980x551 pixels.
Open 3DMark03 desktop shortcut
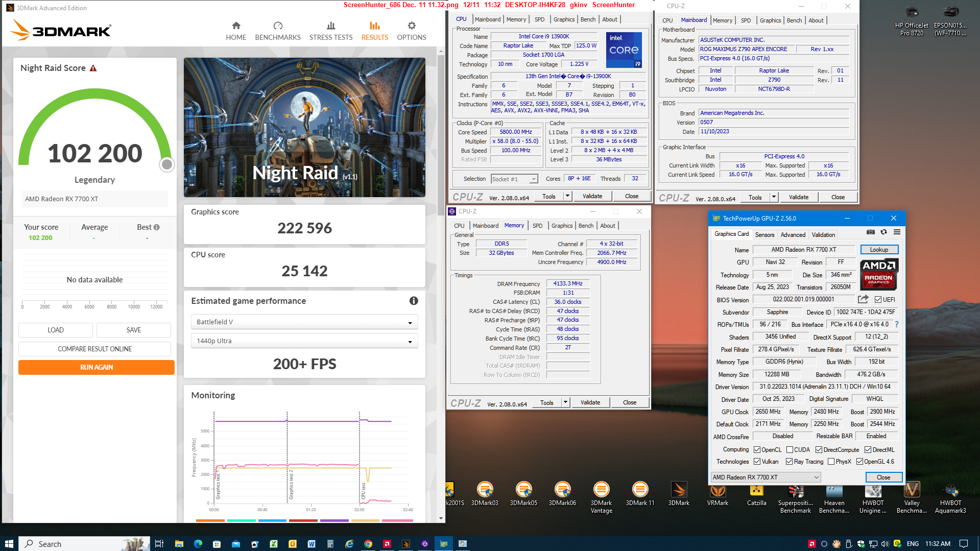pyautogui.click(x=485, y=494)
